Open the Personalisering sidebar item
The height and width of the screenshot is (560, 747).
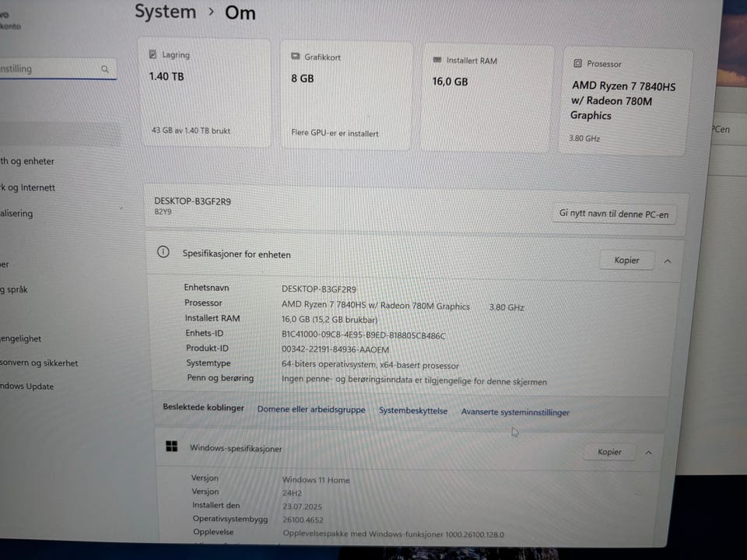16,213
